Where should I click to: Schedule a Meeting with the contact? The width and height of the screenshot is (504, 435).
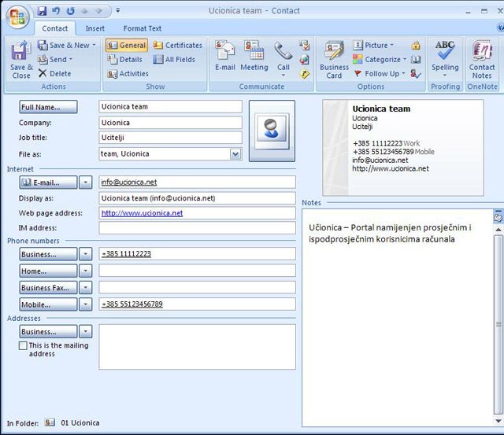pyautogui.click(x=254, y=56)
